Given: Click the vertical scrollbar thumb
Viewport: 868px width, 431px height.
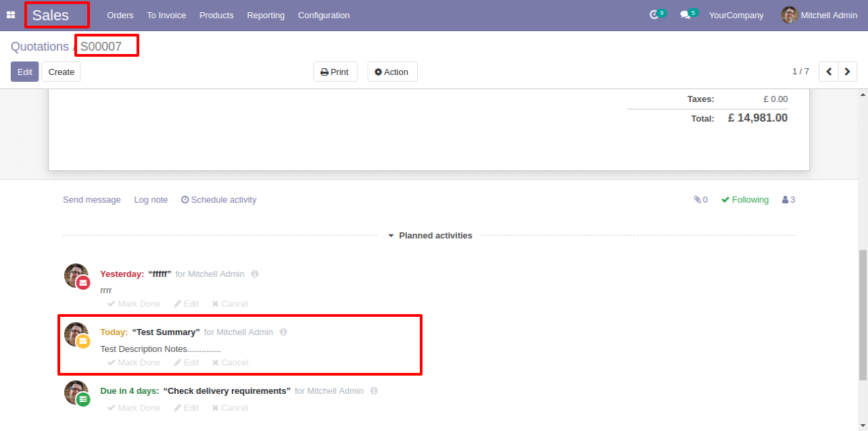Looking at the screenshot, I should click(863, 315).
